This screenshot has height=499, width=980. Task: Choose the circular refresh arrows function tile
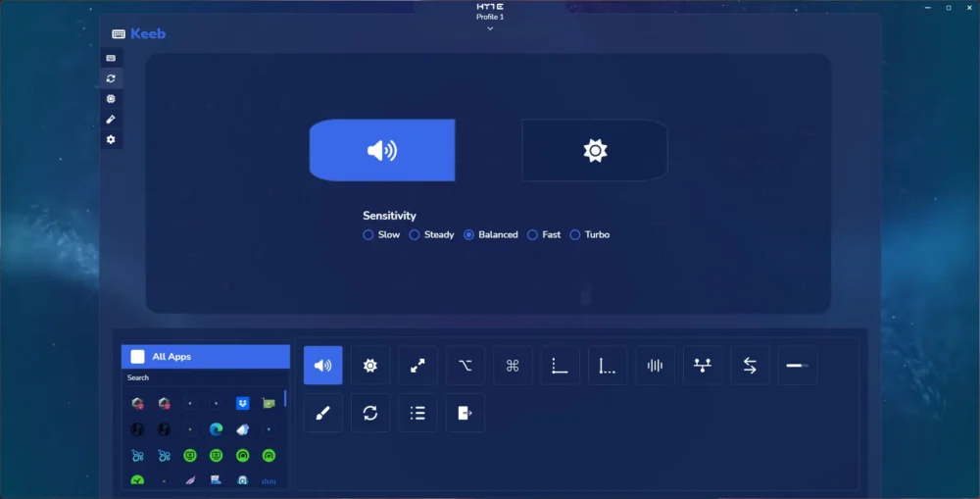click(x=370, y=413)
